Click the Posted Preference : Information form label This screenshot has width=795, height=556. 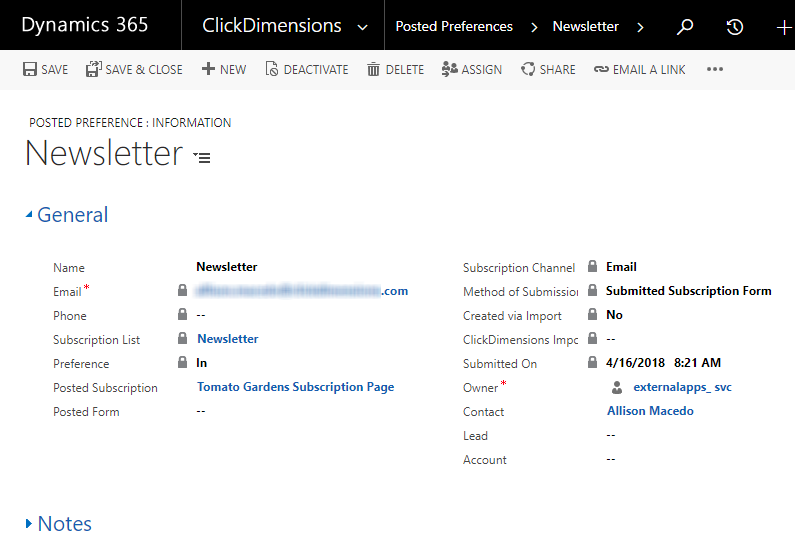click(x=130, y=123)
